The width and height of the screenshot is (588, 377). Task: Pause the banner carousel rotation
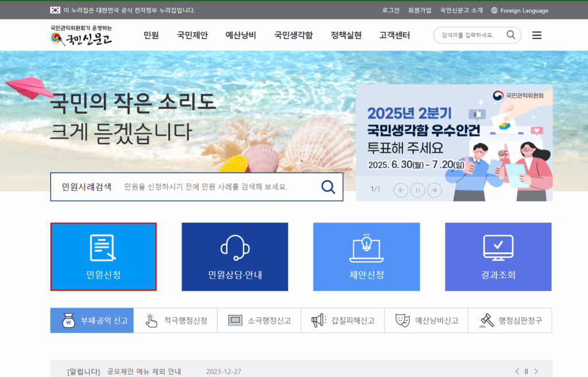coord(417,190)
